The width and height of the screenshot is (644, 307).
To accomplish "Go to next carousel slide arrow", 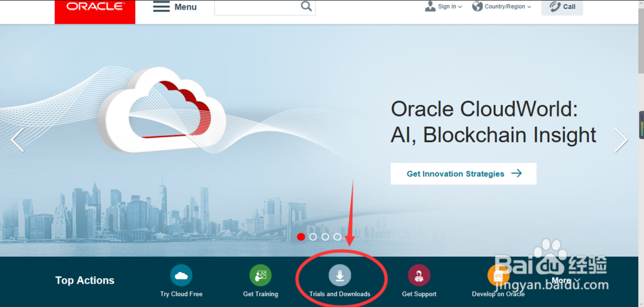I will click(x=621, y=140).
